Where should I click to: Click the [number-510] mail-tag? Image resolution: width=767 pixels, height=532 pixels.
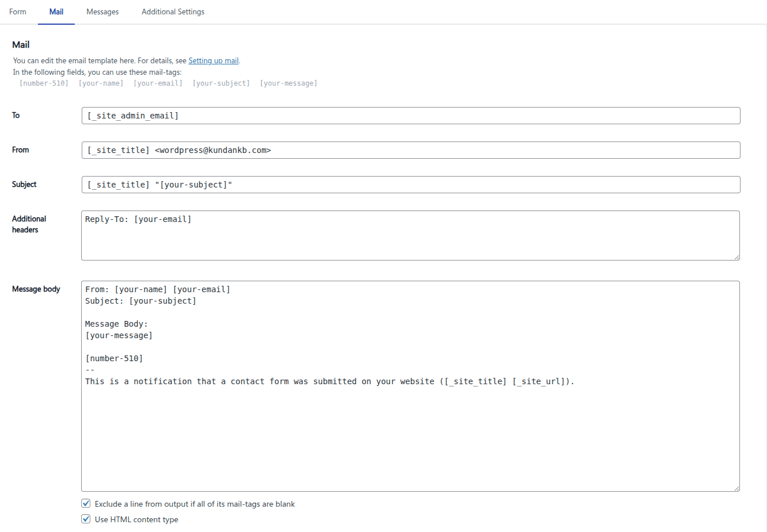pos(44,83)
